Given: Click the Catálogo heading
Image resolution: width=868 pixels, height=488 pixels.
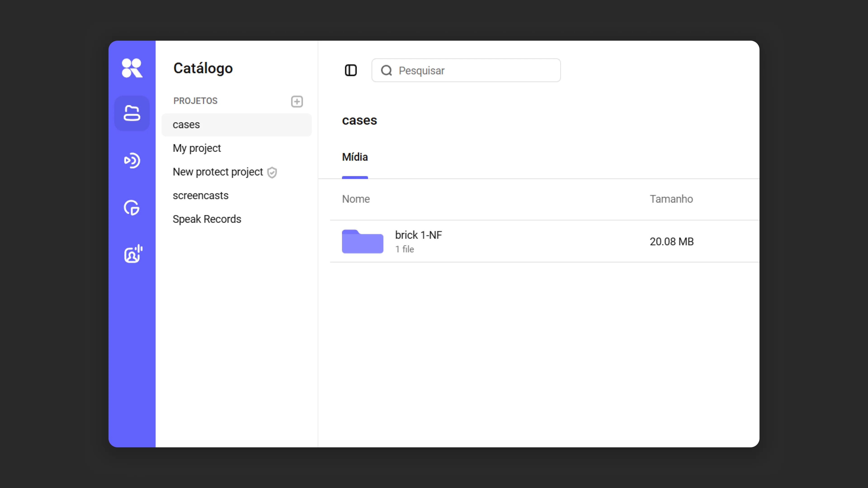Looking at the screenshot, I should pyautogui.click(x=203, y=68).
